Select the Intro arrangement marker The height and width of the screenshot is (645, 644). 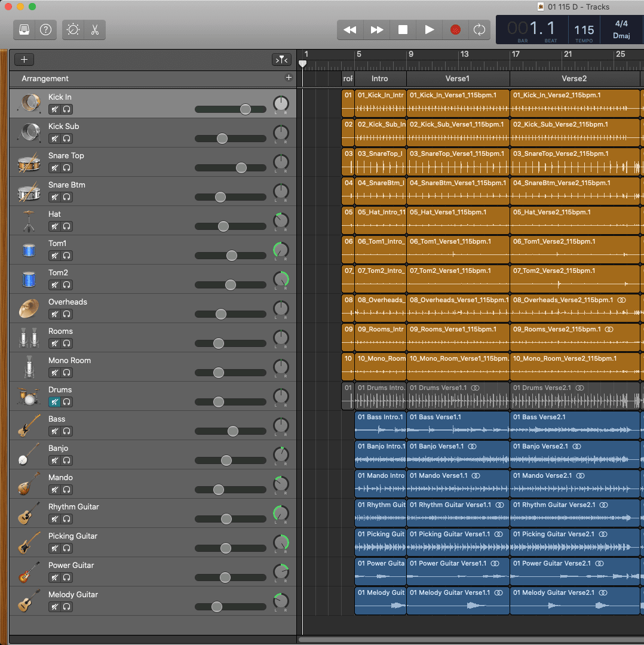pos(380,79)
